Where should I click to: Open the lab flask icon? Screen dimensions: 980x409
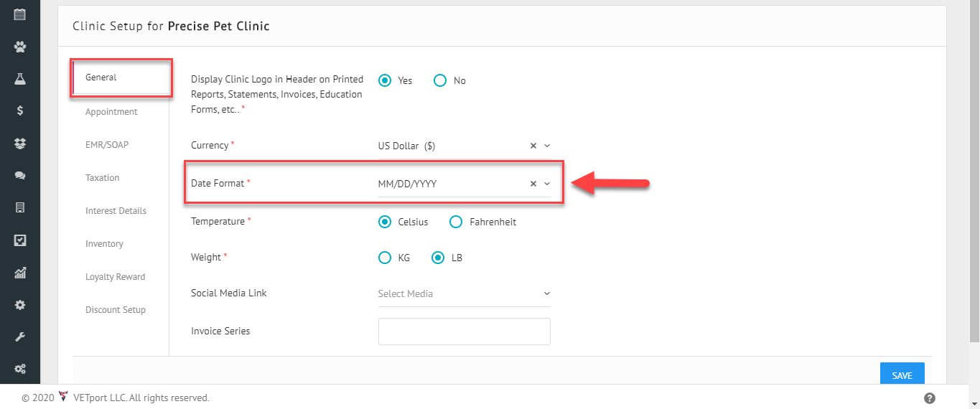coord(20,79)
